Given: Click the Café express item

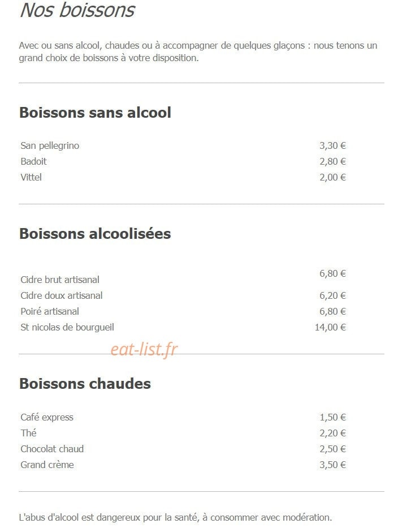Looking at the screenshot, I should pyautogui.click(x=47, y=417).
